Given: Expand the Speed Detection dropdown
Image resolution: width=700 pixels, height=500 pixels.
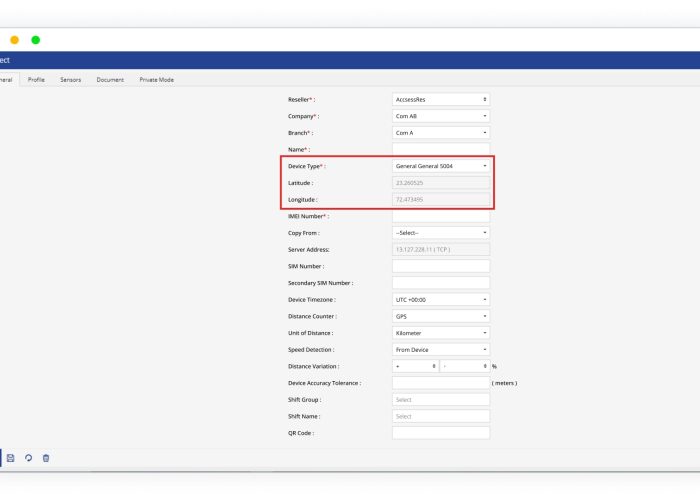Looking at the screenshot, I should pos(441,350).
